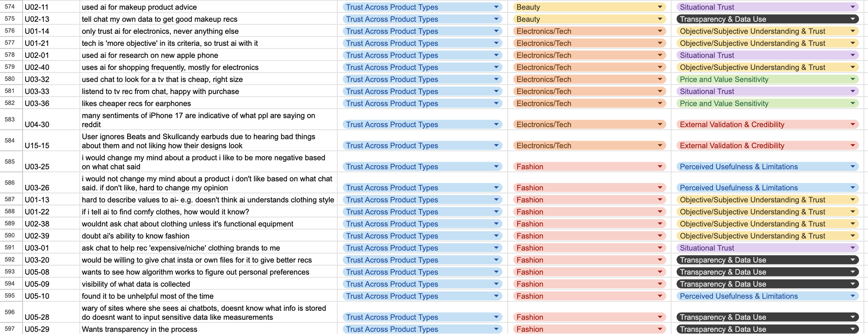Click Fashion chip in row 597

pos(530,329)
